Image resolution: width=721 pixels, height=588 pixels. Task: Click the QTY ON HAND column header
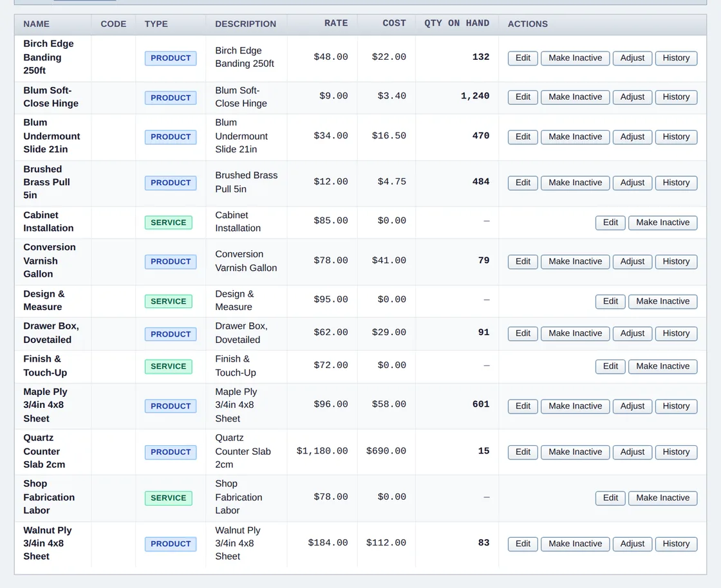pos(456,23)
